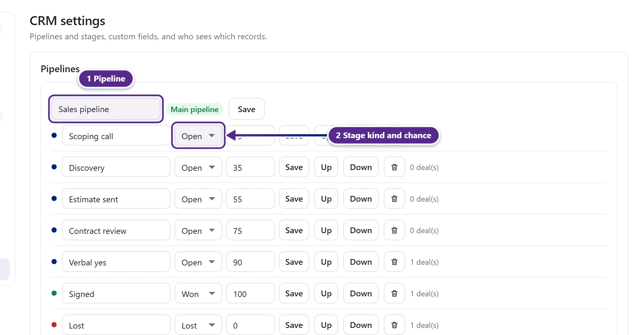The width and height of the screenshot is (644, 335).
Task: Remove the Verbal yes stage via trash icon
Action: 394,262
